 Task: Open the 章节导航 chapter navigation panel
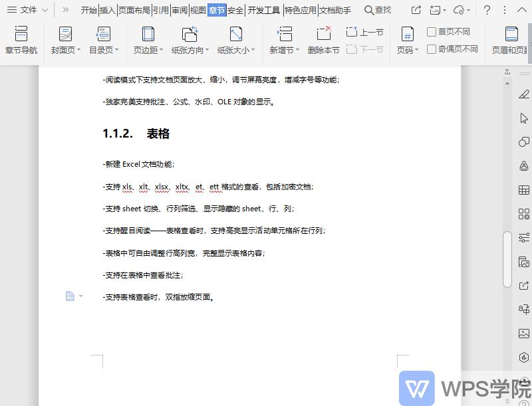pos(21,40)
